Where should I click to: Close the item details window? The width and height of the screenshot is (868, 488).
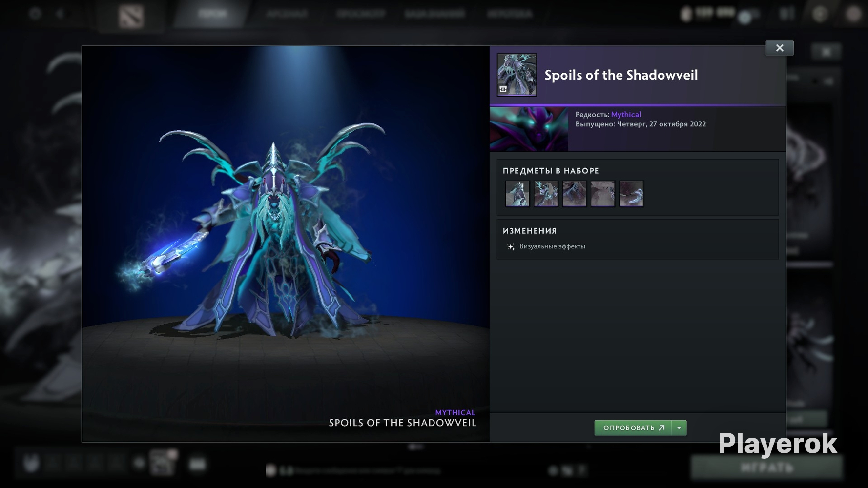pos(780,48)
